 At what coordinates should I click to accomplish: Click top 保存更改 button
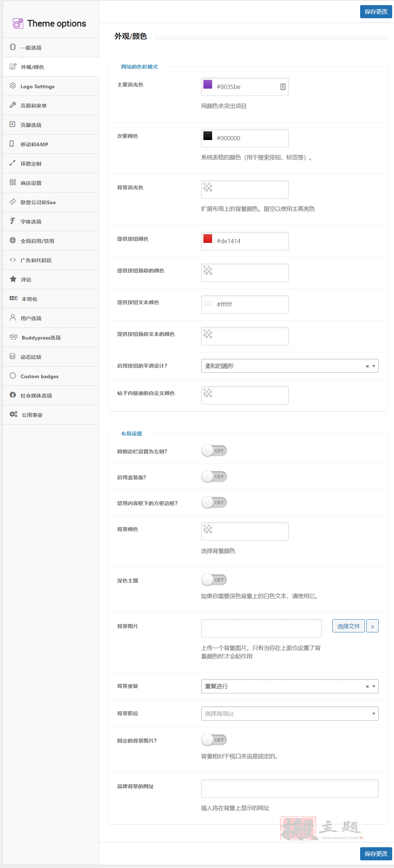pos(376,12)
